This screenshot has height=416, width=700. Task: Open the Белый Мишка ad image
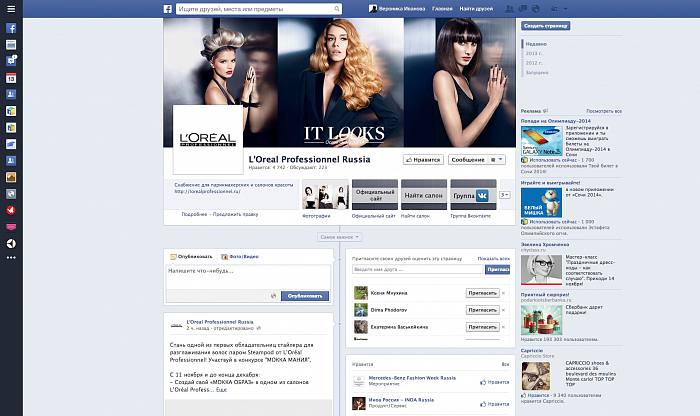coord(542,202)
